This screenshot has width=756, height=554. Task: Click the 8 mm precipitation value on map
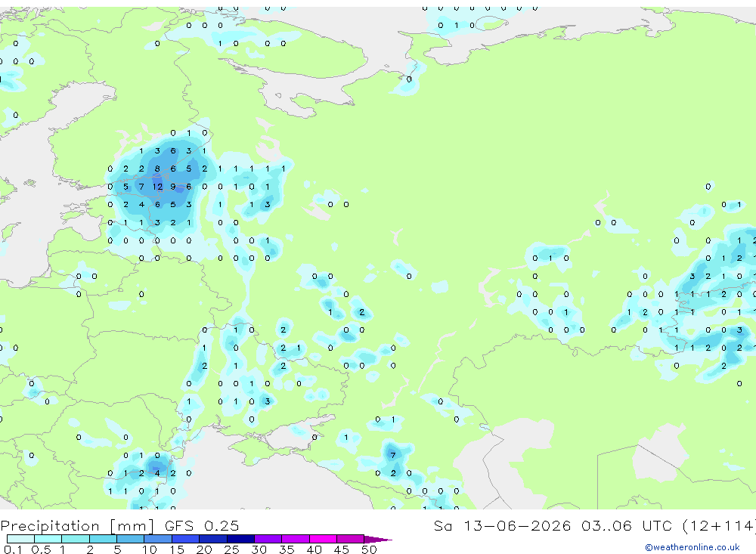[x=157, y=169]
